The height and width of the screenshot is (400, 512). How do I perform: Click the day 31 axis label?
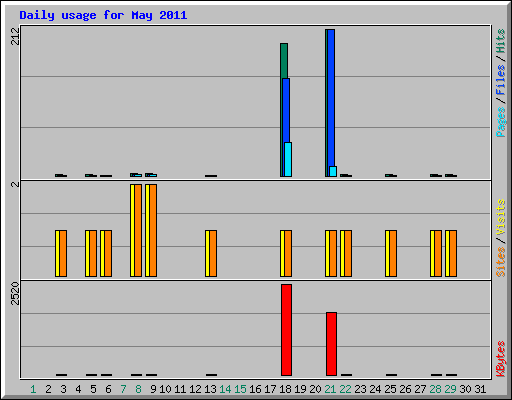click(480, 389)
